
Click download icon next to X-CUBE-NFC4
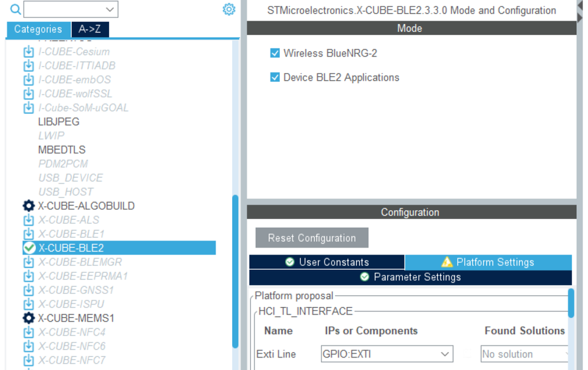point(28,332)
